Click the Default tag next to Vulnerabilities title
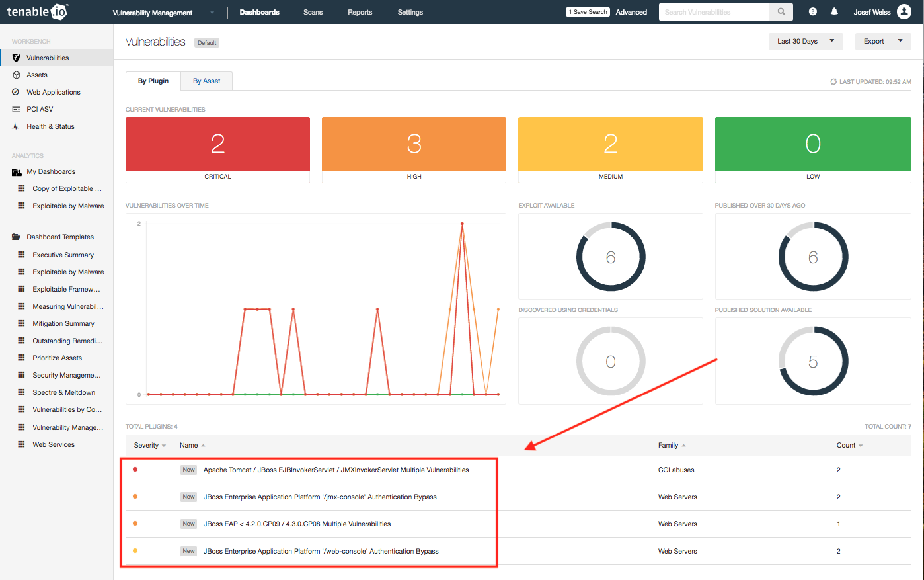924x580 pixels. (207, 43)
